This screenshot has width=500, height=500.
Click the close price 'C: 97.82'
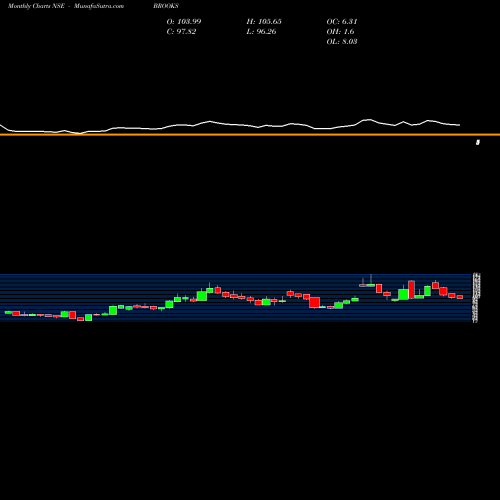pyautogui.click(x=181, y=32)
